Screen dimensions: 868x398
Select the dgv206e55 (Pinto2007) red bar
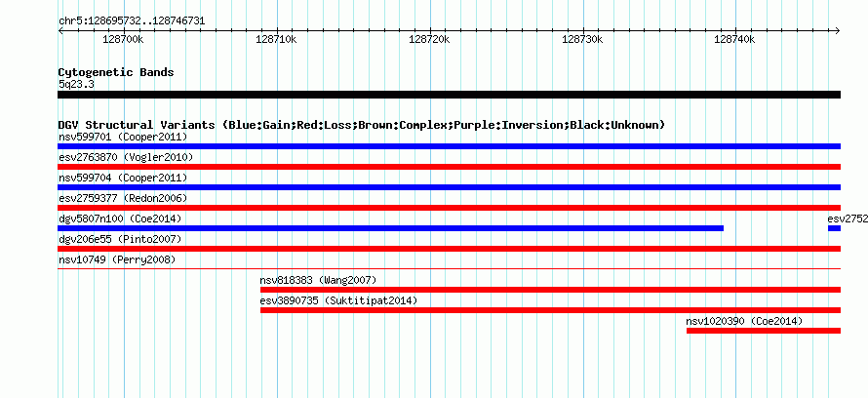449,249
